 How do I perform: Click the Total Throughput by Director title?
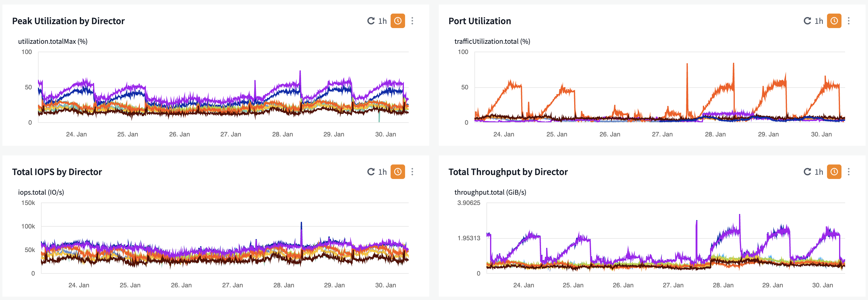coord(508,172)
